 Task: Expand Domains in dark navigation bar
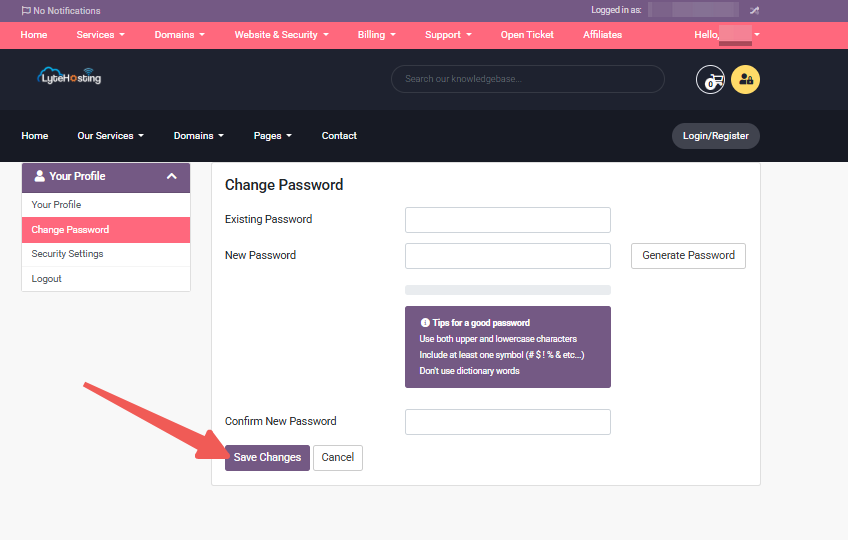(198, 136)
